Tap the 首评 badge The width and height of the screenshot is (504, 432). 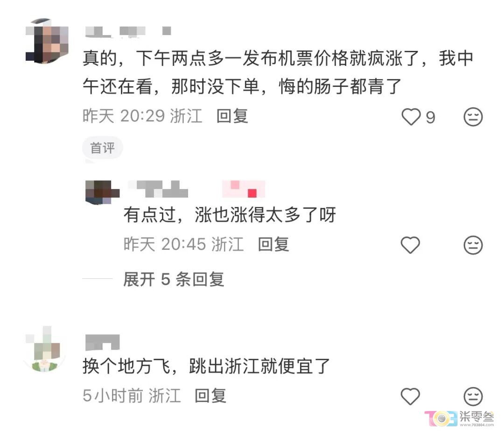click(x=102, y=148)
